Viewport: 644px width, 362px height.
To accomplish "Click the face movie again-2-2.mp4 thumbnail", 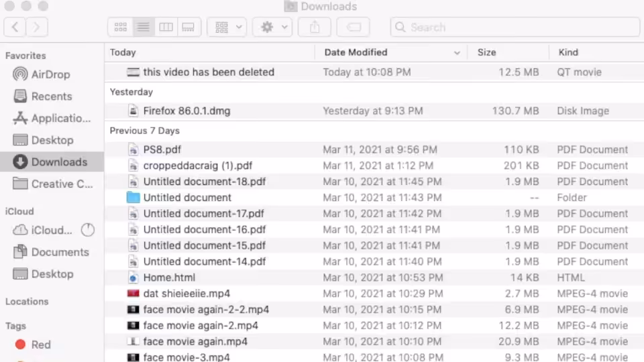I will point(133,310).
